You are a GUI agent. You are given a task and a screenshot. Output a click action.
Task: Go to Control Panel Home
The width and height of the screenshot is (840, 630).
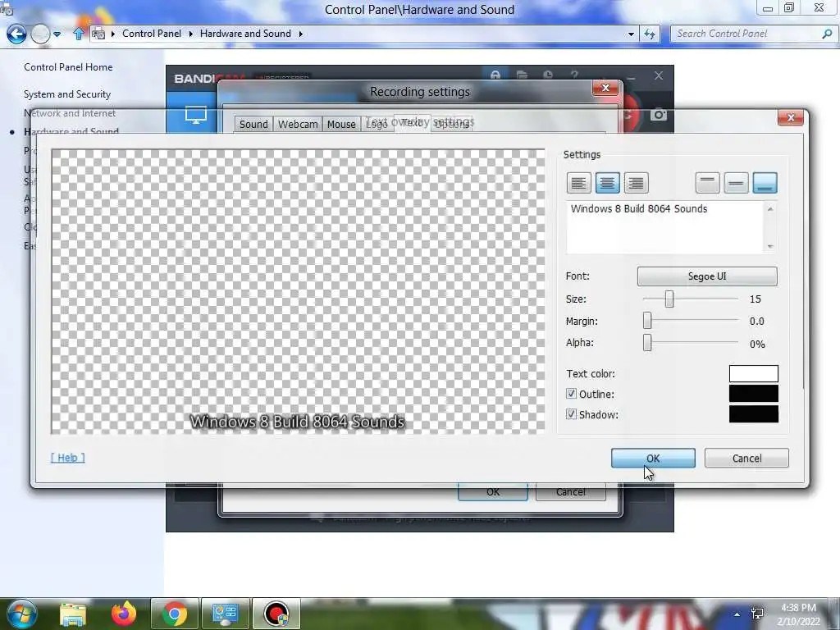(x=68, y=67)
